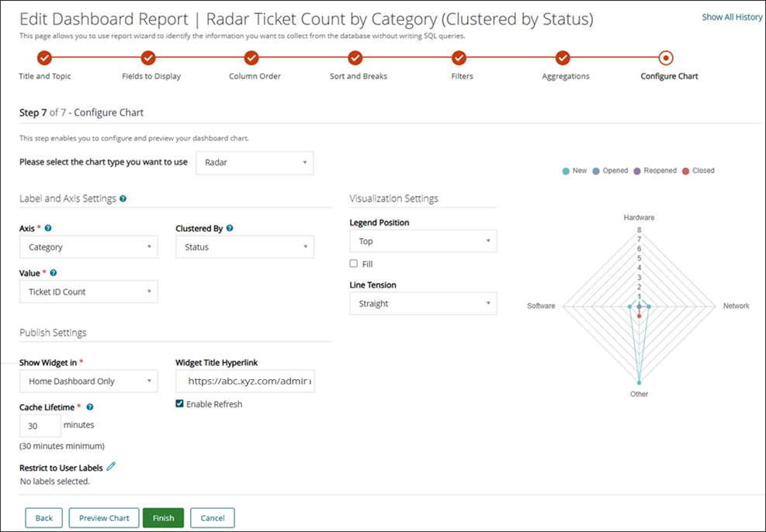Open the Axis dropdown showing Category
Viewport: 766px width, 532px height.
88,247
